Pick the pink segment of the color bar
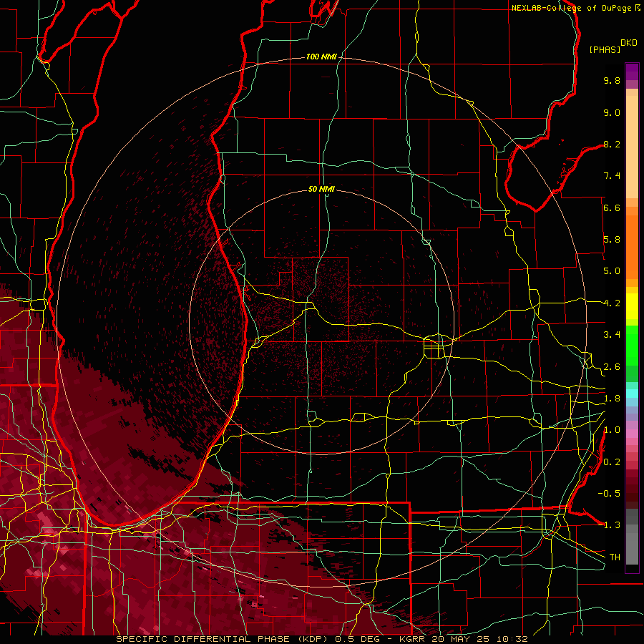 (x=632, y=434)
